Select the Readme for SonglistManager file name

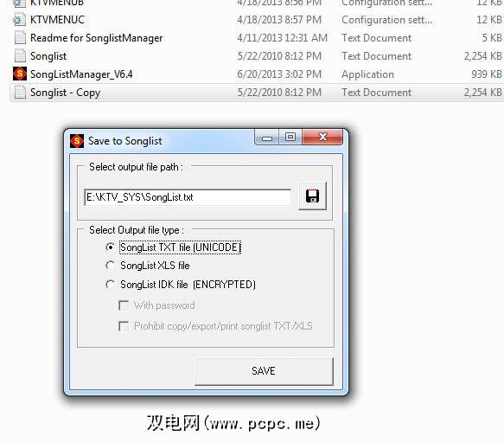point(97,38)
